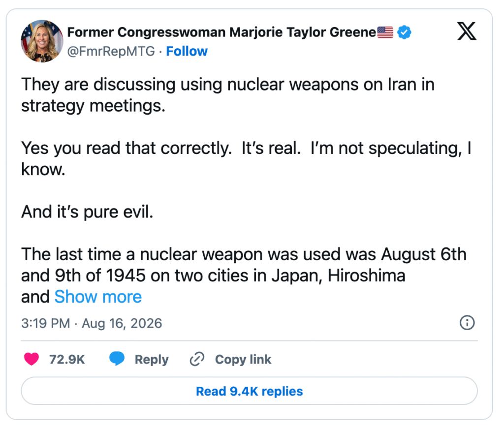Click the Copy link label
The width and height of the screenshot is (504, 431).
coord(243,359)
